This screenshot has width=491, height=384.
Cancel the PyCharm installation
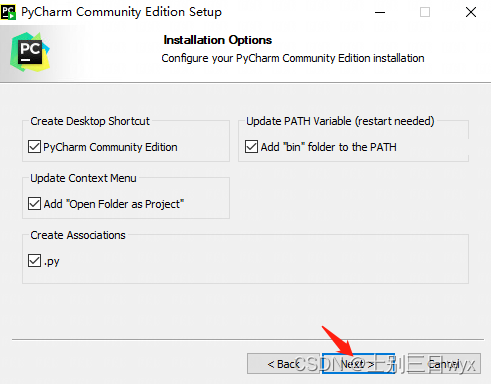(x=444, y=364)
